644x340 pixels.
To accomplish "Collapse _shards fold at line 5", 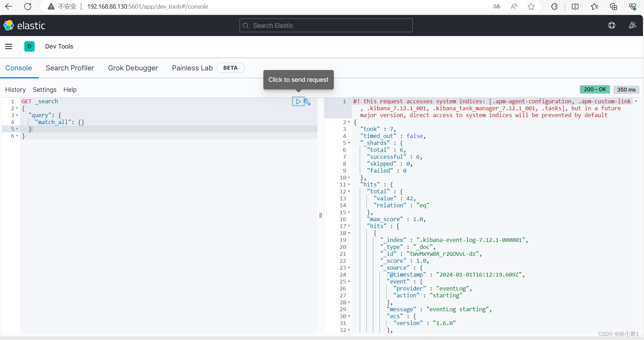I will [x=349, y=143].
